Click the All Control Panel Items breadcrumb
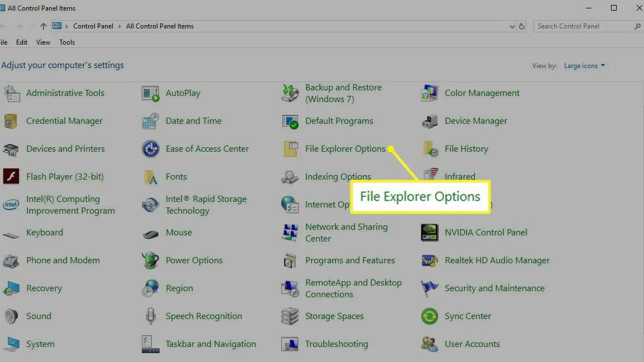Viewport: 644px width, 362px height. click(160, 26)
